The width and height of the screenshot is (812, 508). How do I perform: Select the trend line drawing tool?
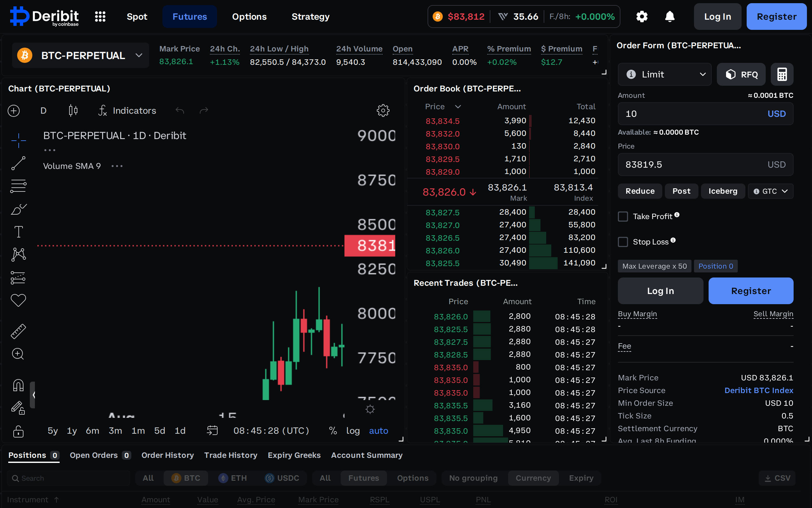[18, 163]
